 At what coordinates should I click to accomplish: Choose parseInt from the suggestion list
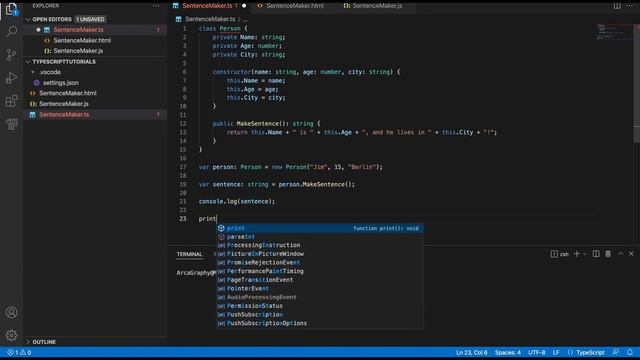coord(320,237)
